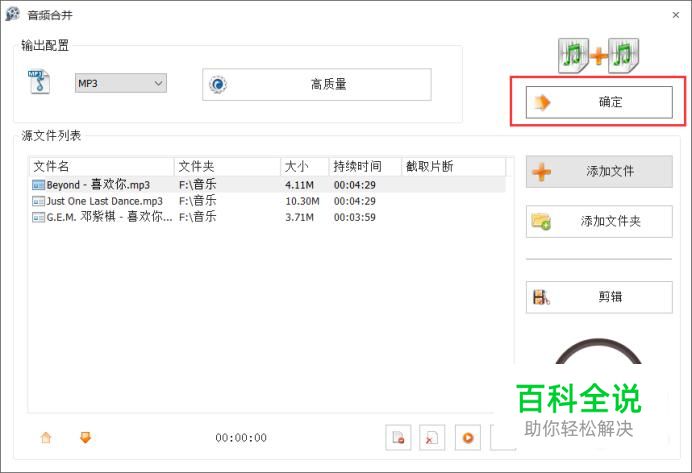Click the 高质量 quality settings button
This screenshot has width=692, height=473.
pyautogui.click(x=316, y=84)
